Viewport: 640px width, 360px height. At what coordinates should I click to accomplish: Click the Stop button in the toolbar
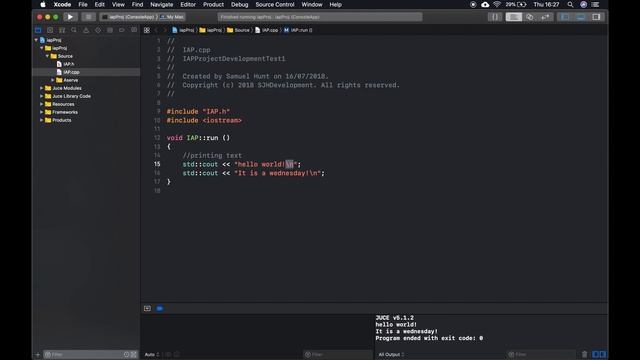(x=88, y=17)
